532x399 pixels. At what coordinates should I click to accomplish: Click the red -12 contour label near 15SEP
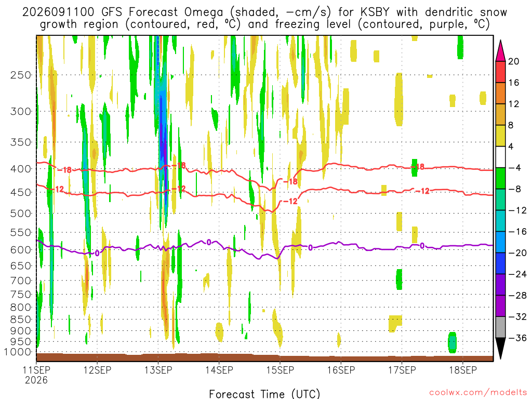290,201
